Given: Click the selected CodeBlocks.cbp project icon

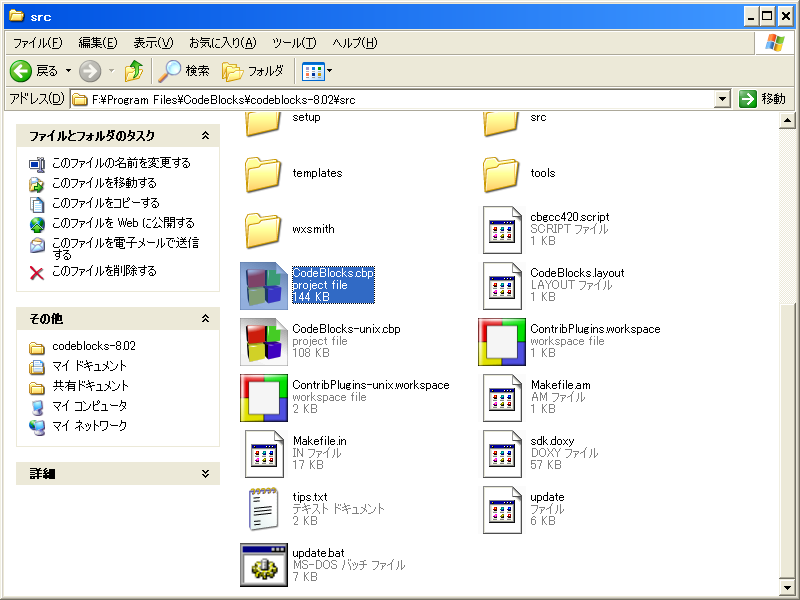Looking at the screenshot, I should tap(264, 286).
